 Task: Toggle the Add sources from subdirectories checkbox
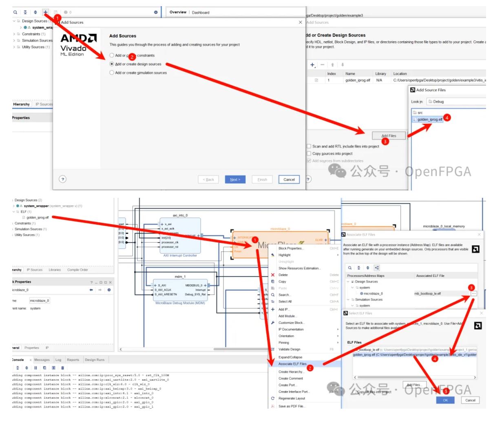309,161
